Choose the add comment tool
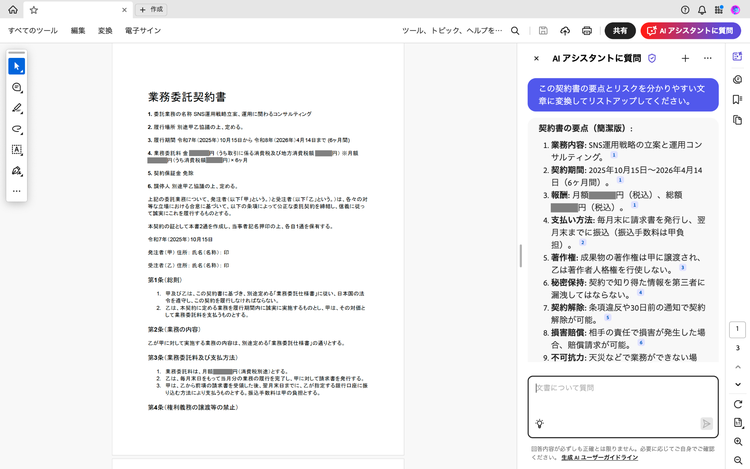Screen dimensions: 750x469 click(x=17, y=88)
